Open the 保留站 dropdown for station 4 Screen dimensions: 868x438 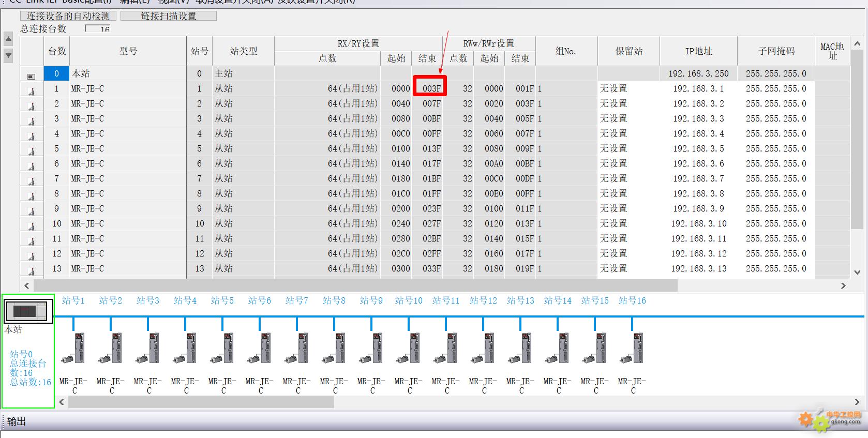[628, 133]
